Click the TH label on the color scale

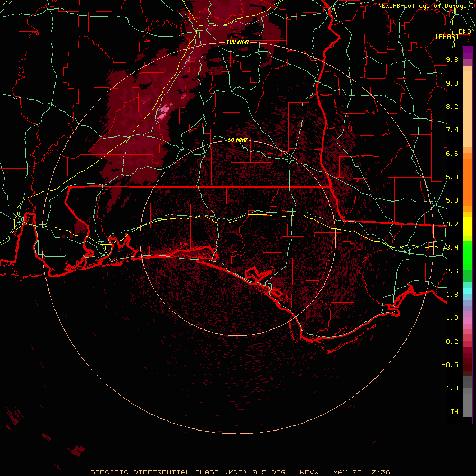click(454, 412)
